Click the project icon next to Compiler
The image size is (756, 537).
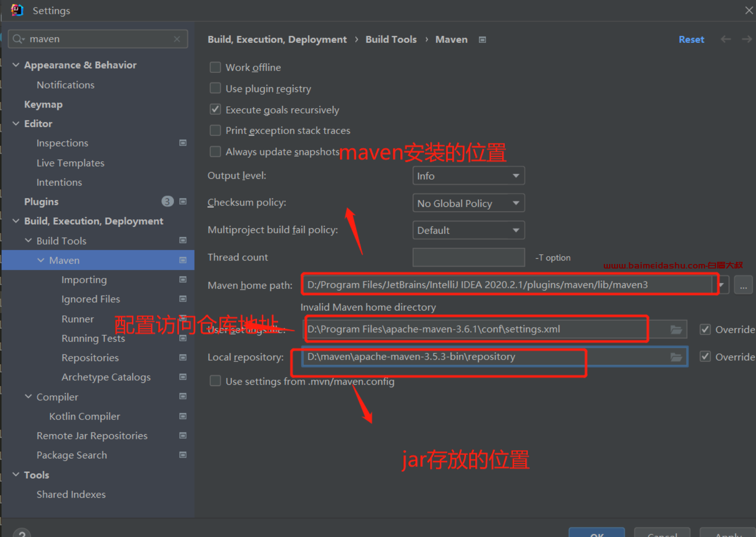(x=183, y=396)
